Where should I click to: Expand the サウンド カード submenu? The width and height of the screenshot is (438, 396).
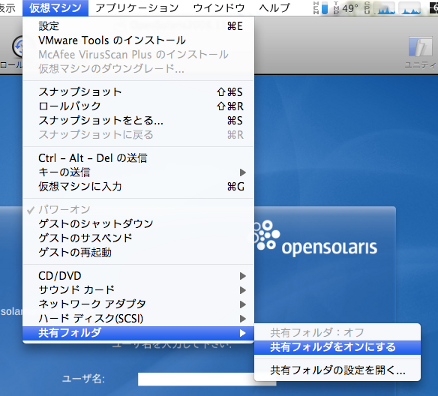tap(138, 290)
